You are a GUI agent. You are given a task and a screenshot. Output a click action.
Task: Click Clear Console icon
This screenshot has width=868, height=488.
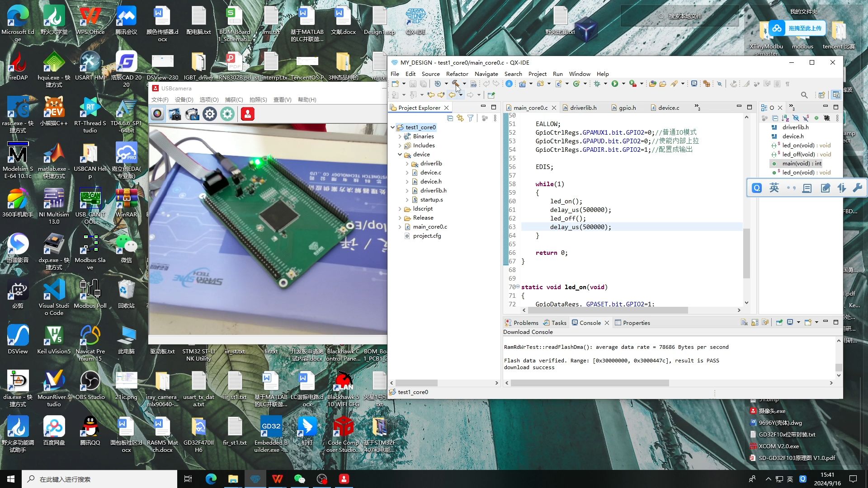point(744,323)
